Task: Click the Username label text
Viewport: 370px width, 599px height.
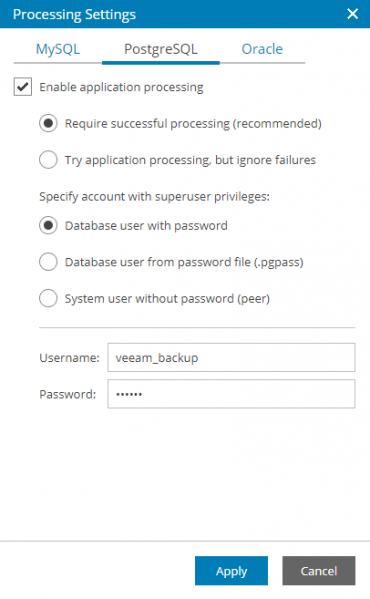Action: (69, 358)
